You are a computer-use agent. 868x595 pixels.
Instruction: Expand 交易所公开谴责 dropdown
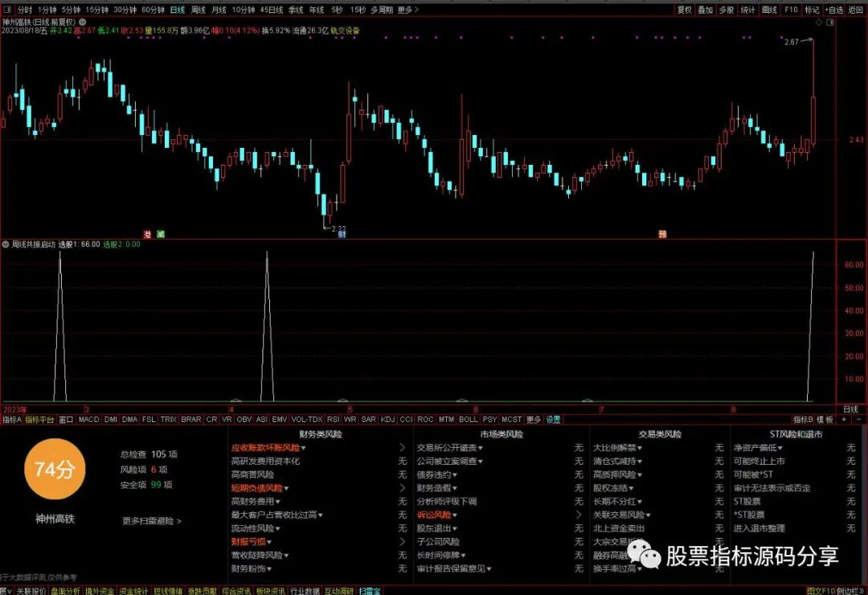click(480, 448)
